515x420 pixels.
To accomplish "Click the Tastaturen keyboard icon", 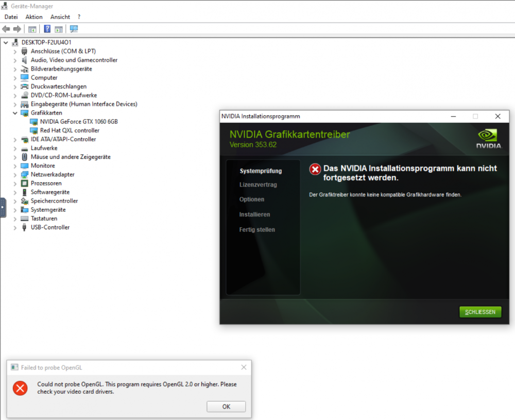I will (24, 219).
